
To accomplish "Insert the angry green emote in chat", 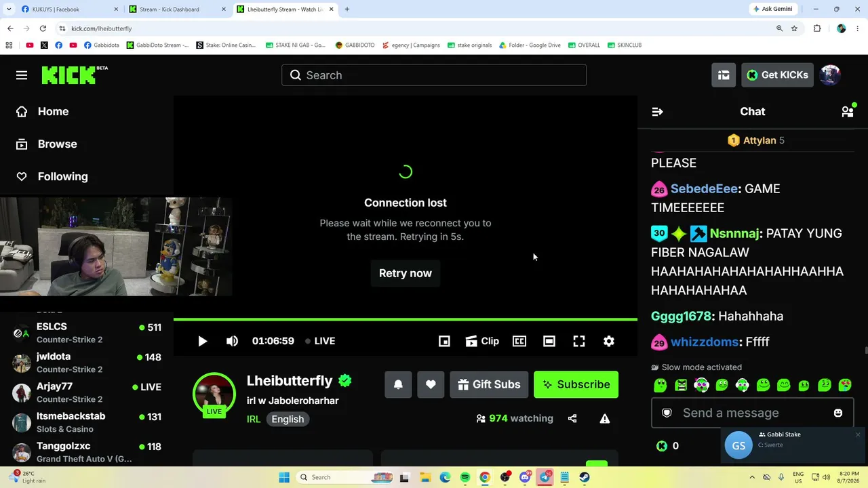I will pyautogui.click(x=681, y=386).
